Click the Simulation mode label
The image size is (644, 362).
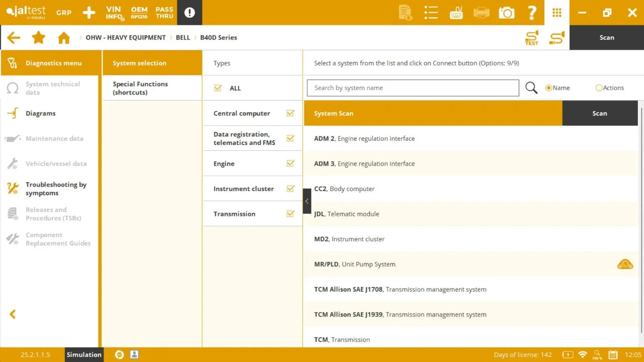[x=84, y=354]
